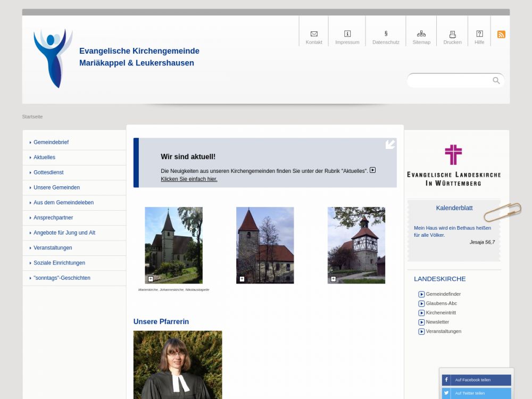532x399 pixels.
Task: Enlarge the half-timbered tower photo with plus
Action: click(x=333, y=279)
